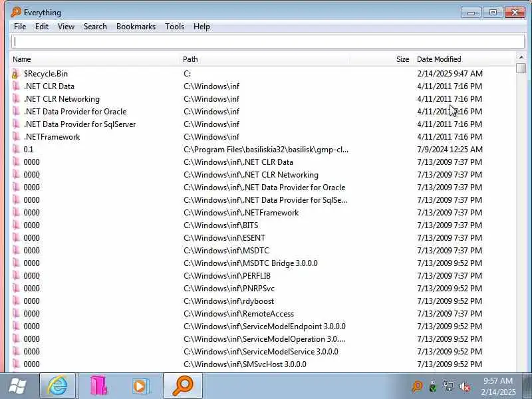The width and height of the screenshot is (532, 399).
Task: Click date 7/9/2024 12:25 AM
Action: coord(450,149)
